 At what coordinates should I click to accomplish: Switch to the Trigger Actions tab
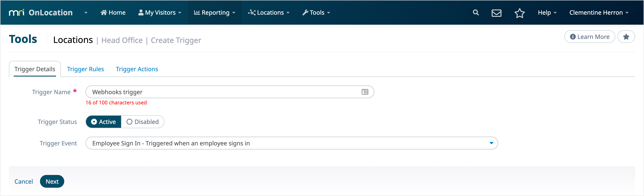coord(137,69)
